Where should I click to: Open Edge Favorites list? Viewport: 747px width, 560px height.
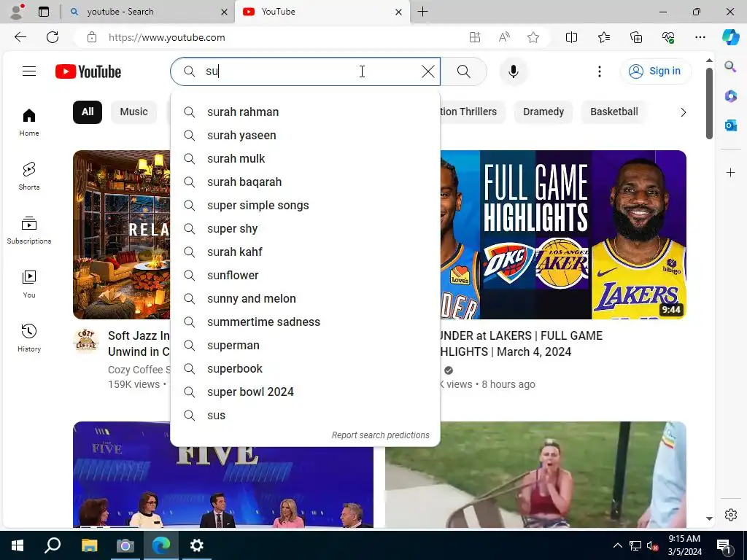click(603, 38)
